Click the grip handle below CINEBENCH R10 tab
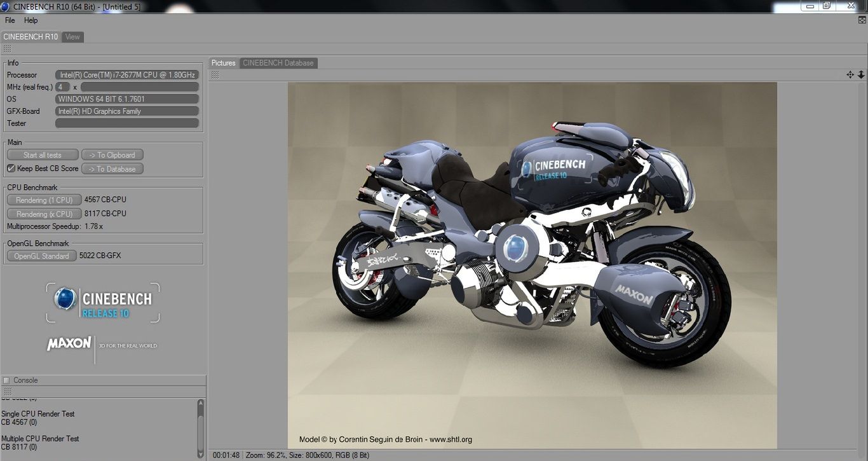 [7, 49]
